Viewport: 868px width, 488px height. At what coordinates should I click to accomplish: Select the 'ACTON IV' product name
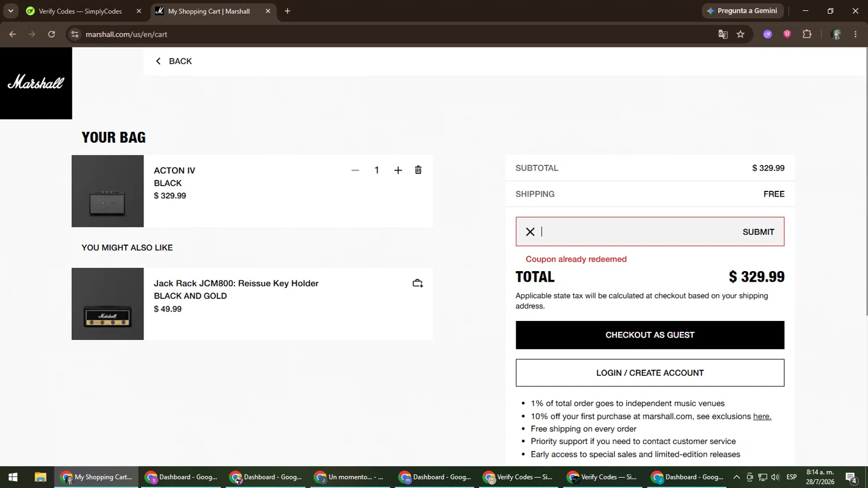[175, 171]
